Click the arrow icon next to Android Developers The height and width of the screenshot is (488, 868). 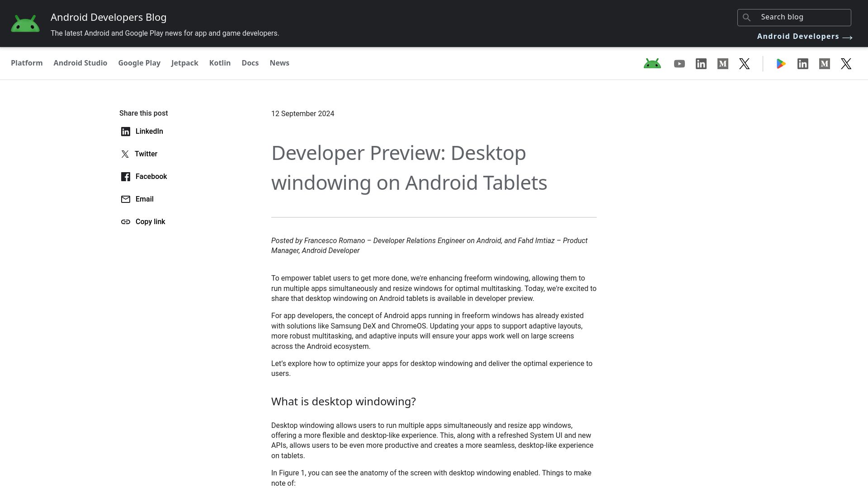[848, 38]
